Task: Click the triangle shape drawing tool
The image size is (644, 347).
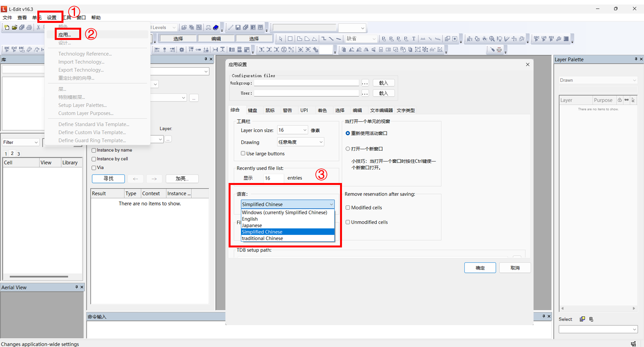Action: click(314, 39)
